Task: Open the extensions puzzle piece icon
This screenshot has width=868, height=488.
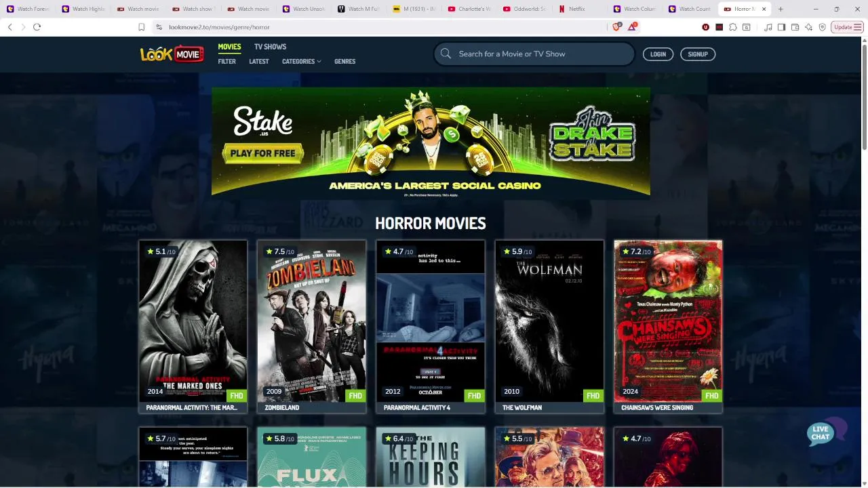Action: pyautogui.click(x=733, y=27)
